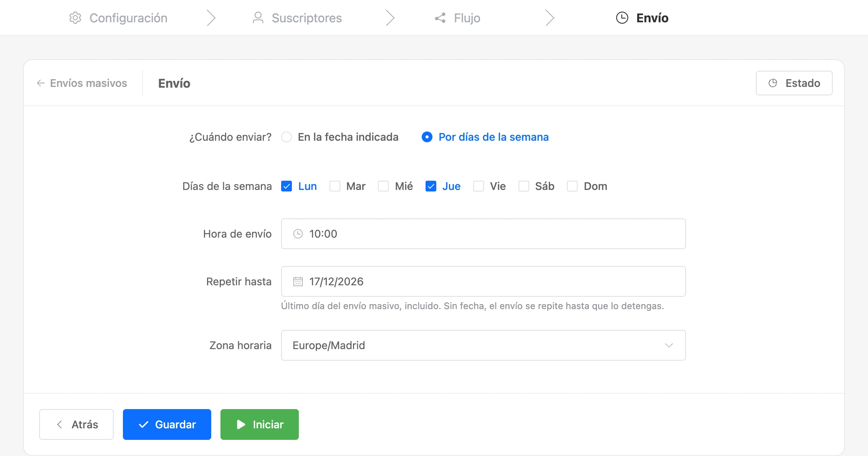The image size is (868, 456).
Task: Click the person icon beside Suscriptores
Action: pos(258,18)
